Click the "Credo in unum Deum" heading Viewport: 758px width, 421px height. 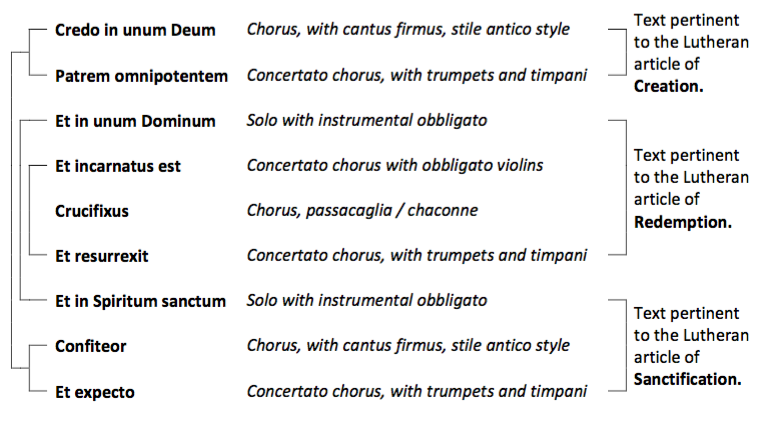135,30
